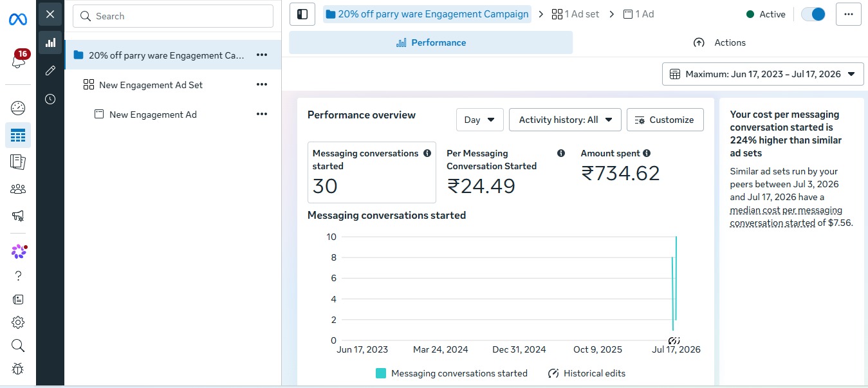Open the Meta logo home icon
The height and width of the screenshot is (388, 868).
[18, 19]
